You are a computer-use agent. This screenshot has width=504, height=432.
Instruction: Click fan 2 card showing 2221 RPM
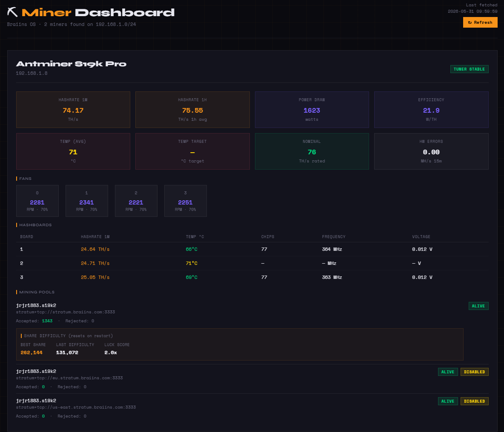(136, 201)
